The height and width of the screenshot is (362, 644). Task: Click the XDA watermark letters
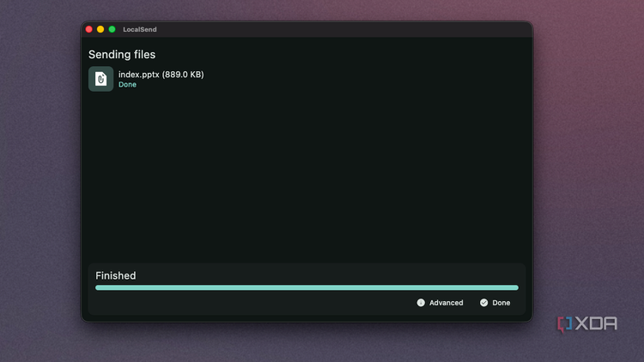[x=596, y=323]
